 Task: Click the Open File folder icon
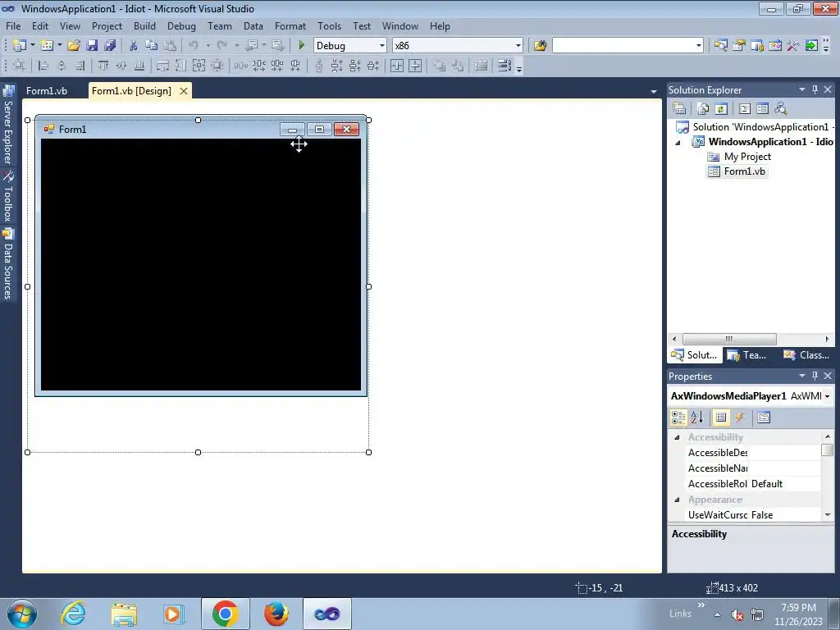[x=74, y=46]
